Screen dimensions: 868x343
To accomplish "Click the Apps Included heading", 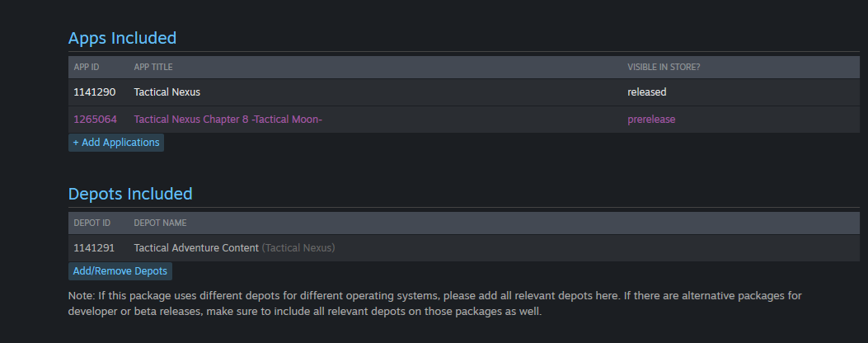I will pos(122,38).
